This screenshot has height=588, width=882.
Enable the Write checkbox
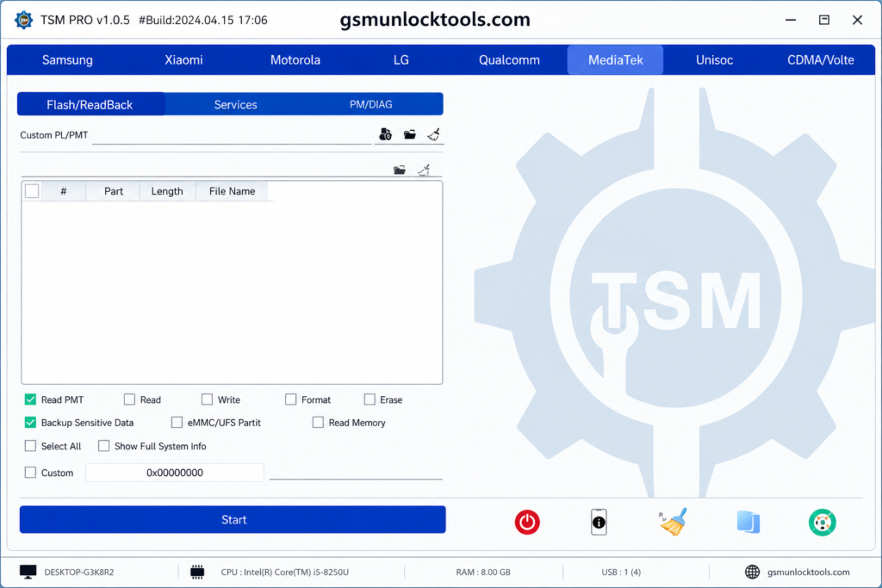[207, 399]
